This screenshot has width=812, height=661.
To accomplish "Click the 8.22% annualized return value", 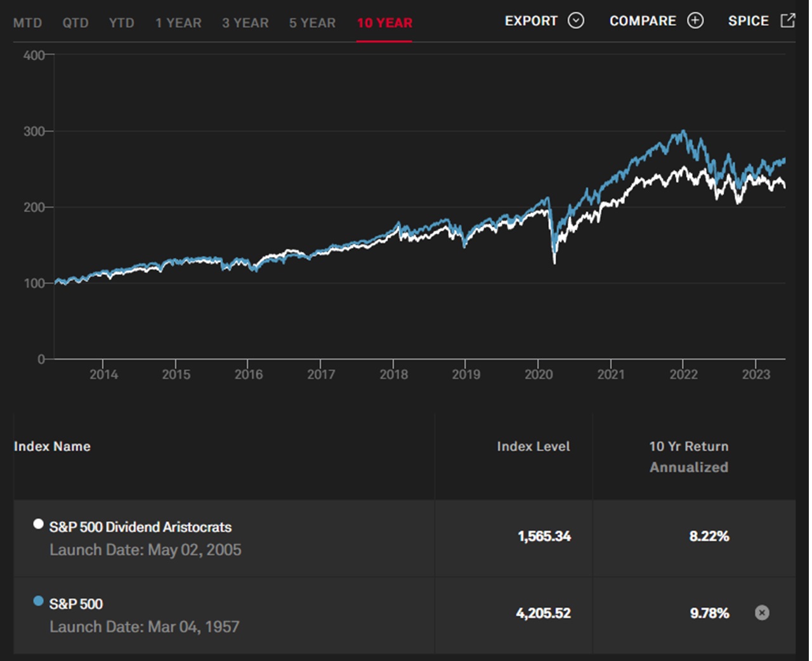I will click(709, 537).
